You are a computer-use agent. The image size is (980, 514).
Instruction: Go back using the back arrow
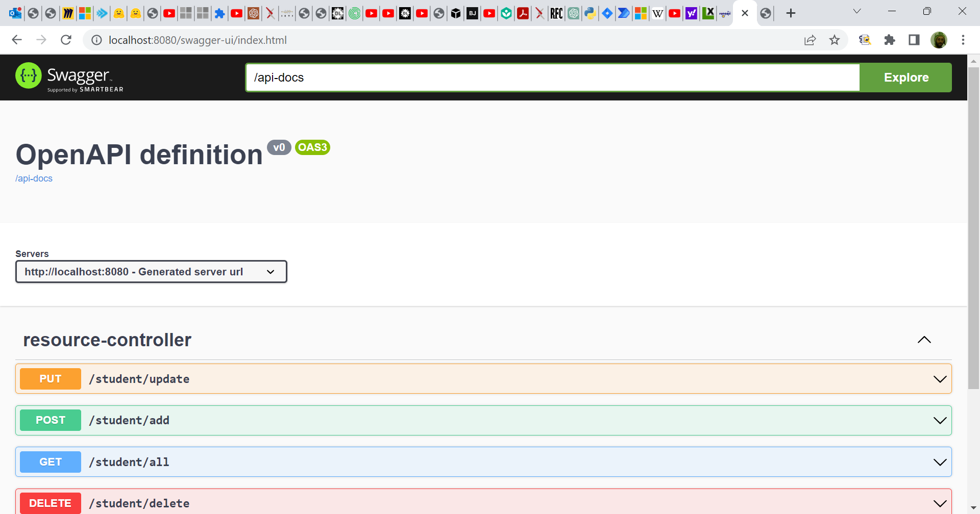tap(17, 40)
